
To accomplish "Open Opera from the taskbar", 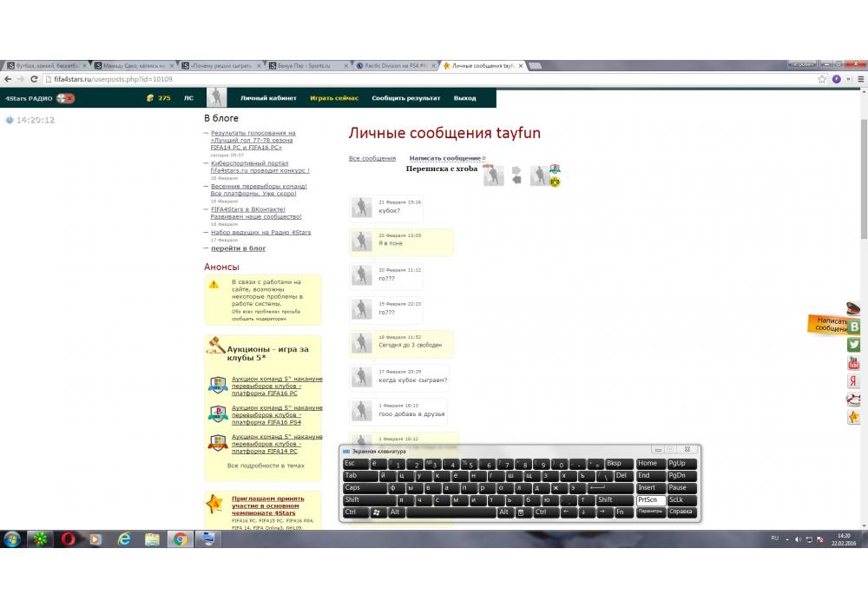I will [x=68, y=539].
